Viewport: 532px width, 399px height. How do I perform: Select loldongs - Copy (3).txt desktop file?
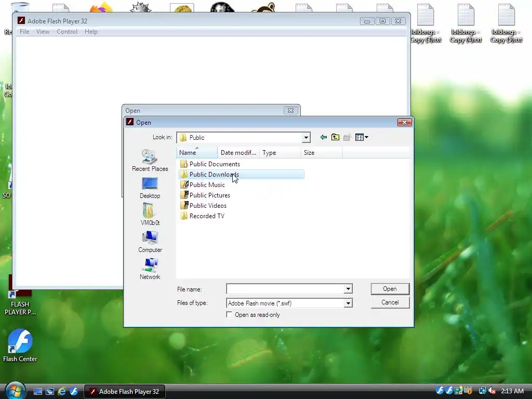coord(425,24)
